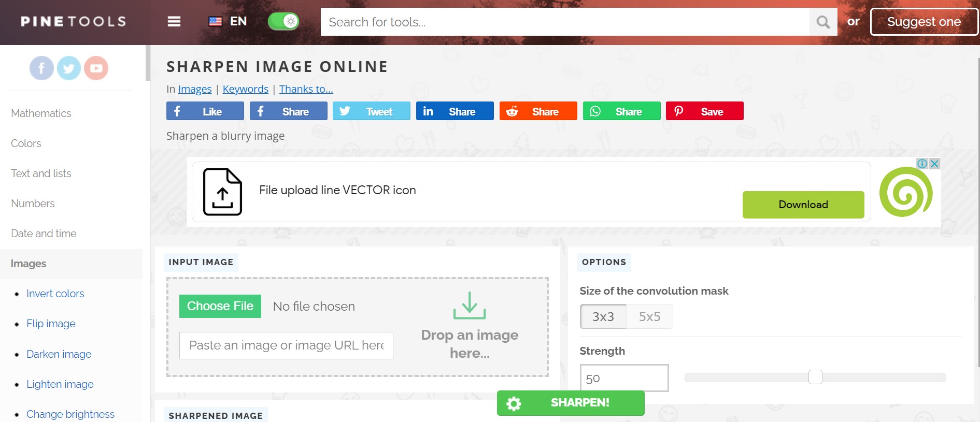Open the hamburger menu icon

[x=174, y=21]
